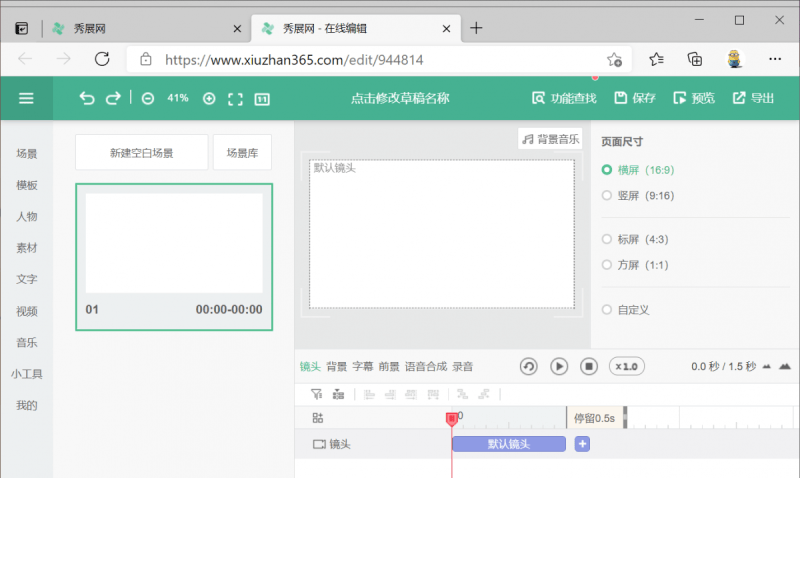Open the 背景音乐 background music panel

(550, 139)
